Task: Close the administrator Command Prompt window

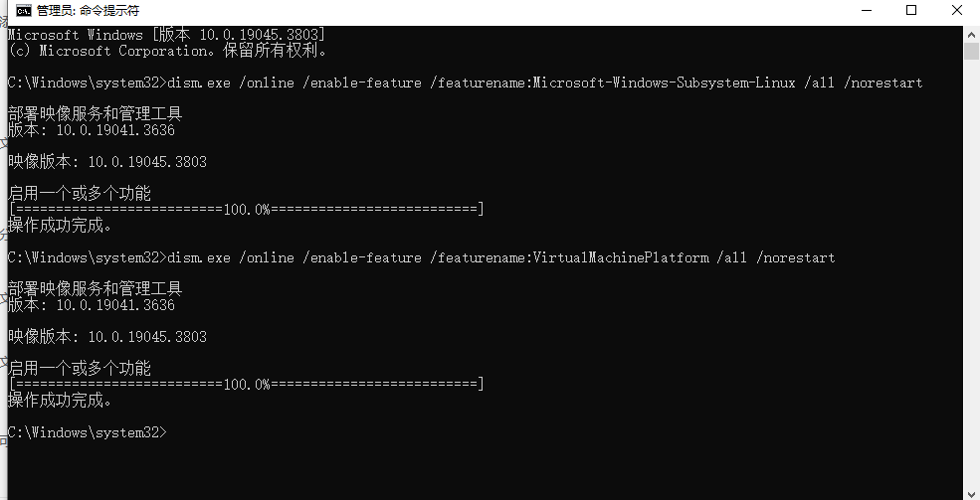Action: tap(957, 11)
